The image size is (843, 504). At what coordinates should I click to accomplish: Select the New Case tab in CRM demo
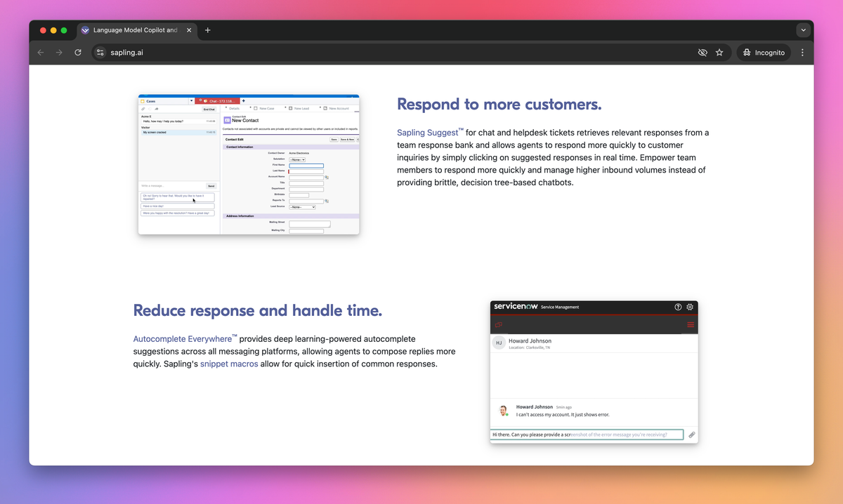click(264, 108)
